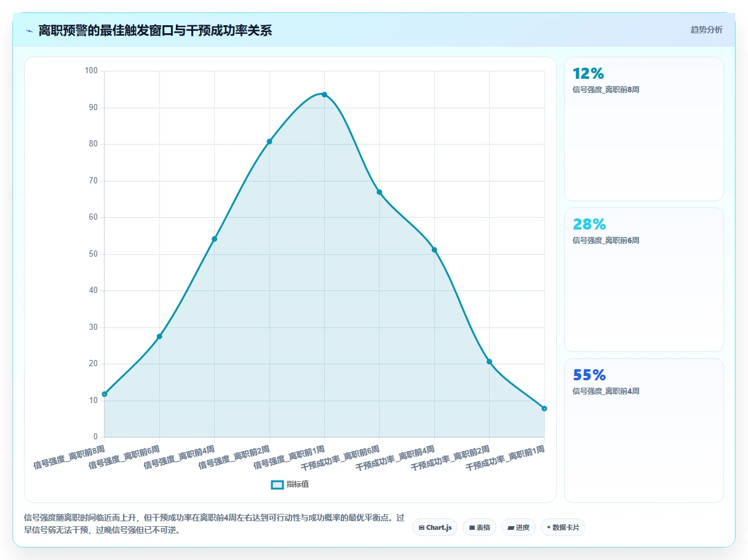Click the chart data point for 信号强度_离职前6周
Screen dimensions: 748x560
pyautogui.click(x=159, y=337)
